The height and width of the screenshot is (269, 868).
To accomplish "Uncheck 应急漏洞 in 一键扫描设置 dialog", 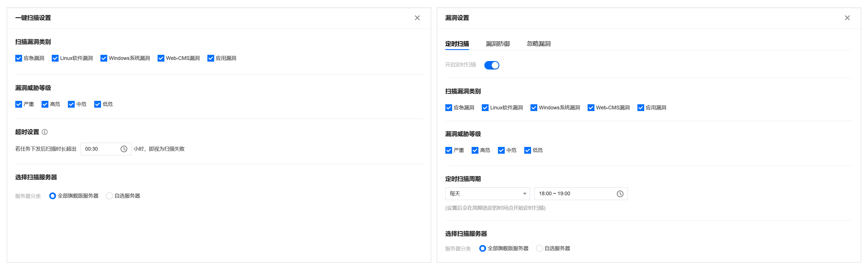I will click(x=19, y=58).
